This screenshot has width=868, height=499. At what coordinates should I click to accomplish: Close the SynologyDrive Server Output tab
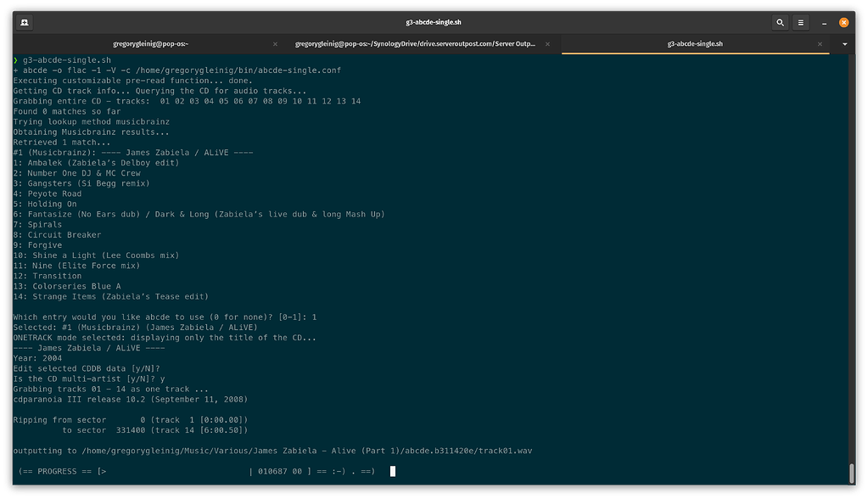click(547, 43)
